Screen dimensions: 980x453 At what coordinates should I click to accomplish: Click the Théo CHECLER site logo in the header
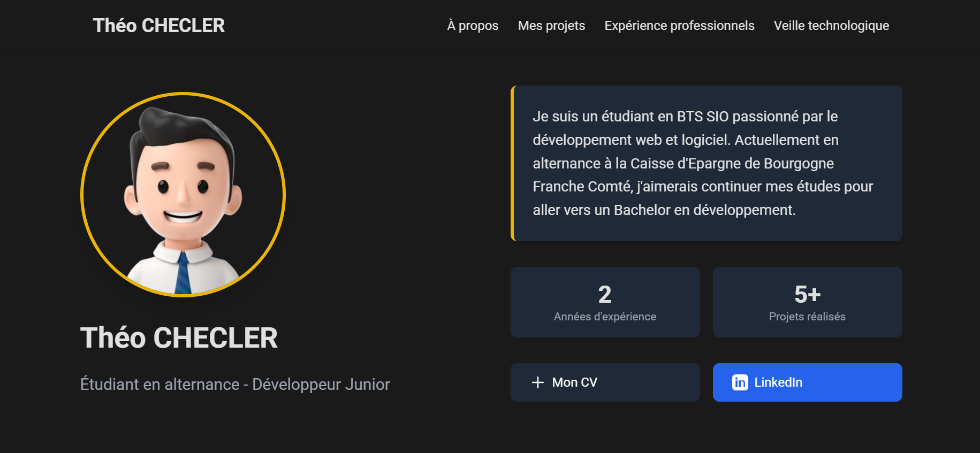[159, 26]
